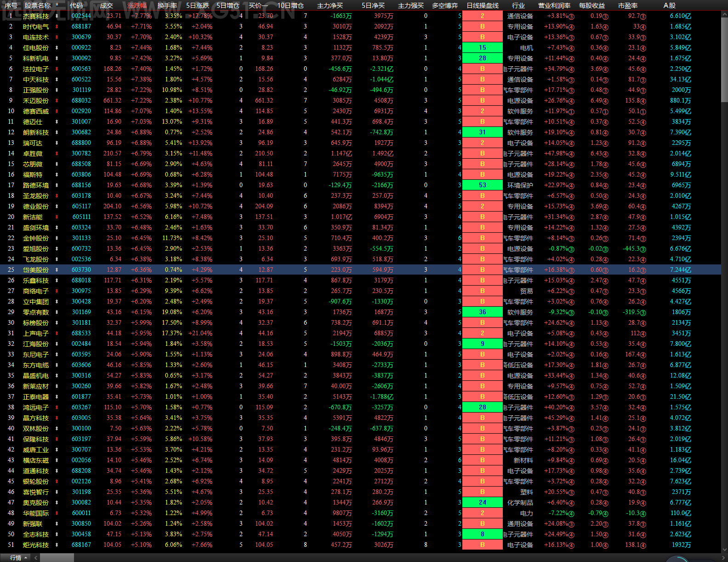Click the 5日涨跌 column header

click(x=198, y=6)
